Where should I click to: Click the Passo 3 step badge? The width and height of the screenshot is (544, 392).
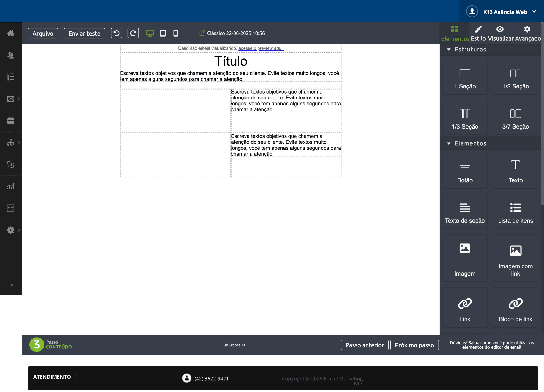[37, 345]
